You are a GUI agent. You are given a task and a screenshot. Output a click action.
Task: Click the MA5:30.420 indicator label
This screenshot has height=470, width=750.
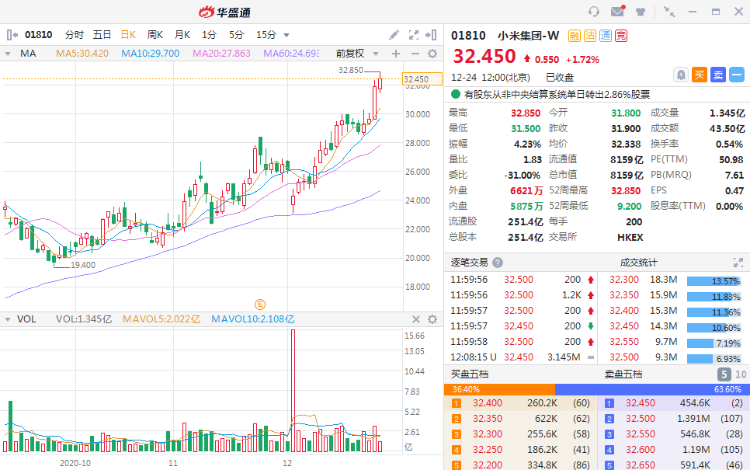point(82,54)
